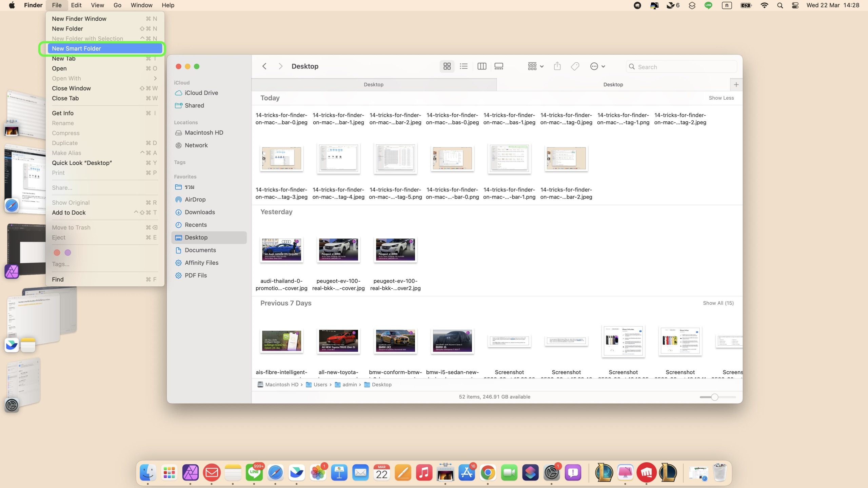
Task: Open Control Center in menu bar
Action: point(795,5)
